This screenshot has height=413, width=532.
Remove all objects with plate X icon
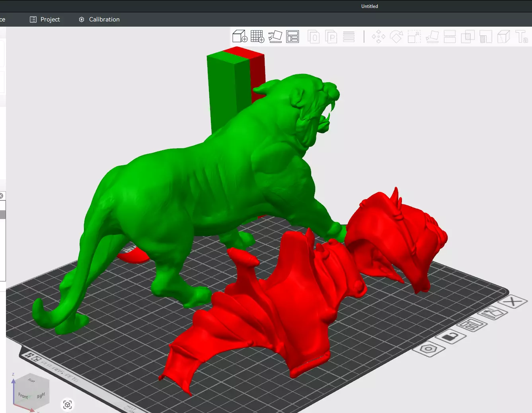513,302
